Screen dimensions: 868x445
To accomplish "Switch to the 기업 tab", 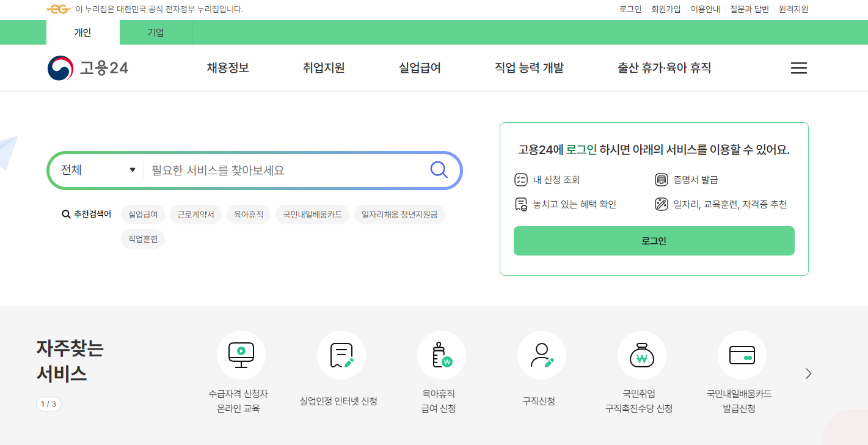I will point(156,32).
